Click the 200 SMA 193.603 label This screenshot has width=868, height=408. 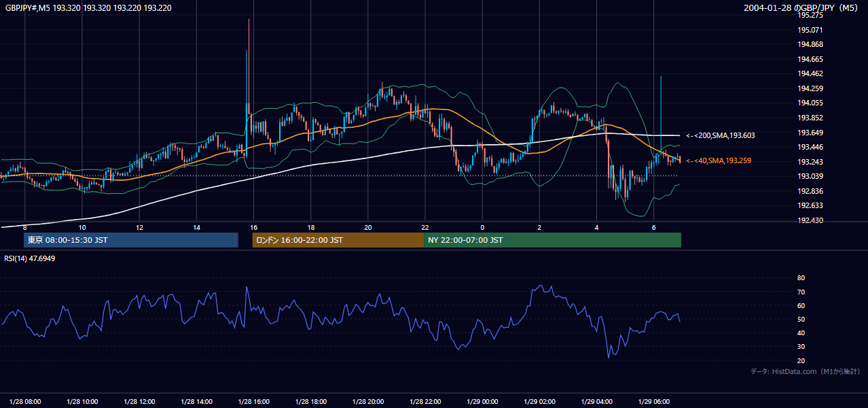coord(721,136)
